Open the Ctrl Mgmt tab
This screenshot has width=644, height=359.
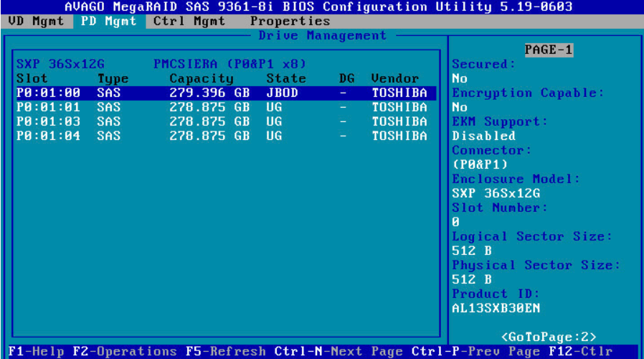[189, 22]
